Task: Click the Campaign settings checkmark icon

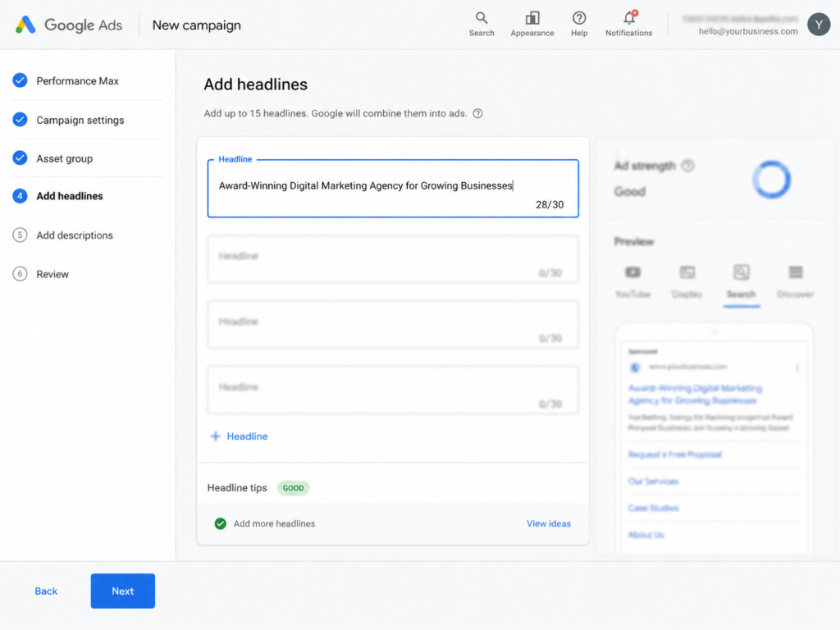Action: (x=20, y=120)
